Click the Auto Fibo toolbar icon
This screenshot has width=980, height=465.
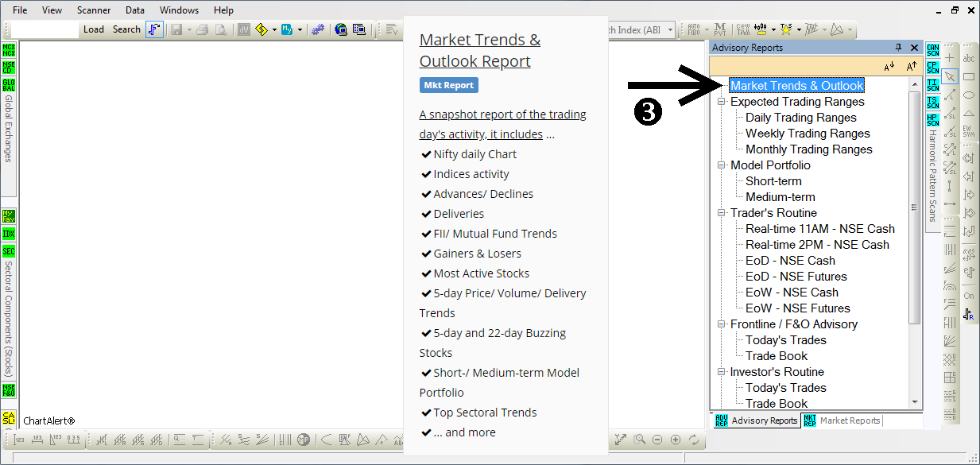[x=693, y=29]
